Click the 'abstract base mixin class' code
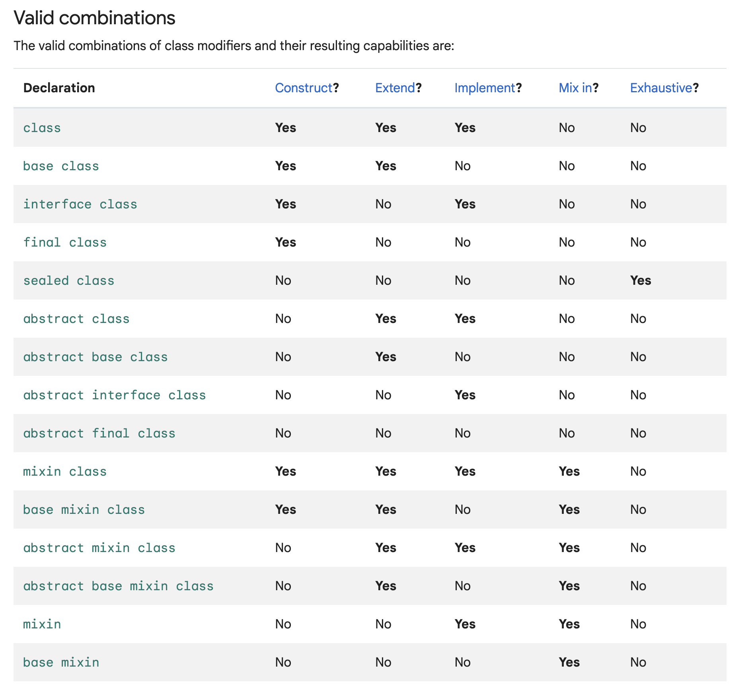The height and width of the screenshot is (700, 748). coord(118,586)
